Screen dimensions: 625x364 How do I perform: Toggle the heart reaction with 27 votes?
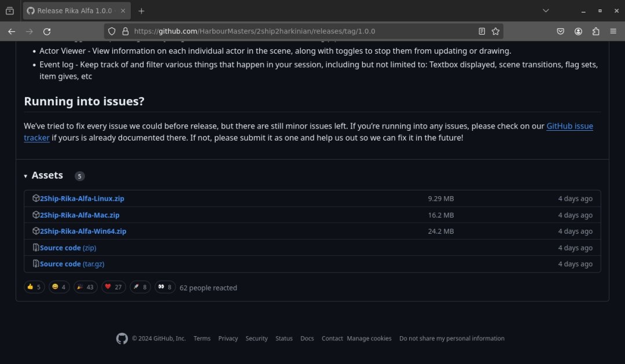pyautogui.click(x=113, y=287)
